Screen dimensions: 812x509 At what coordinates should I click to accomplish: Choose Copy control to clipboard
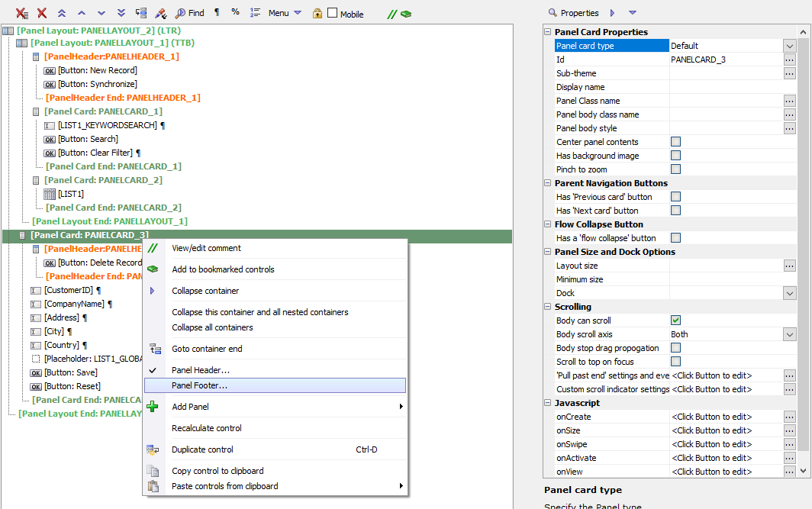pos(275,470)
